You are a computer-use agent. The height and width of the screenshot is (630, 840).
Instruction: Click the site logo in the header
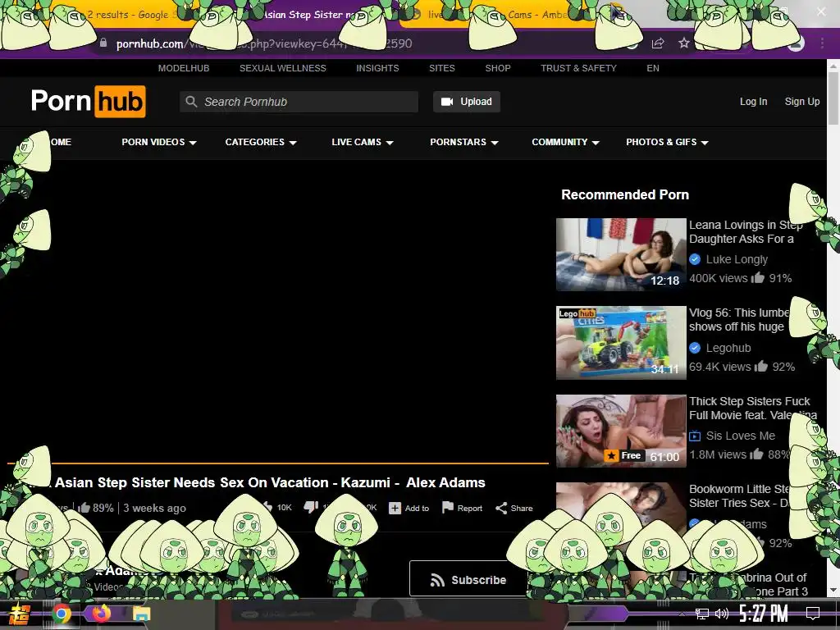[89, 101]
